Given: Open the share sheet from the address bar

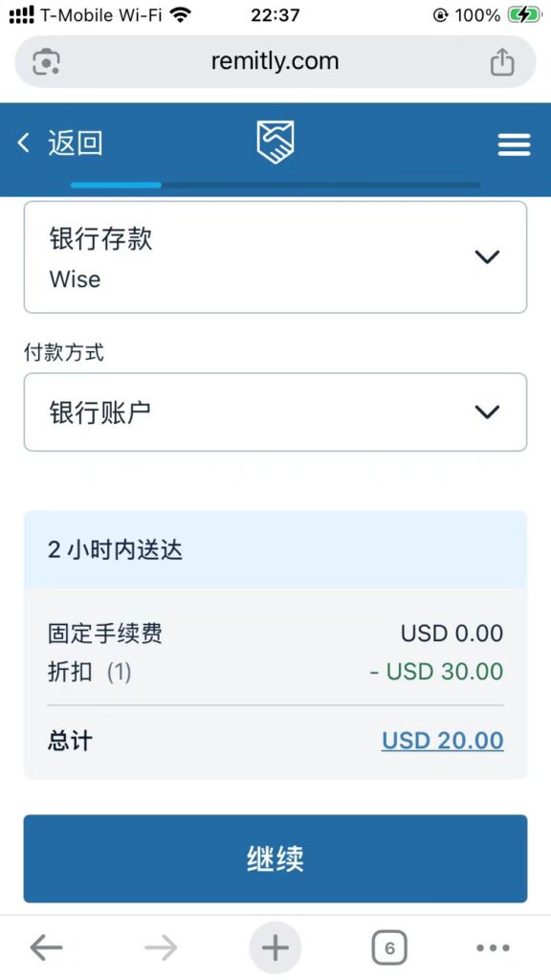Looking at the screenshot, I should (502, 60).
